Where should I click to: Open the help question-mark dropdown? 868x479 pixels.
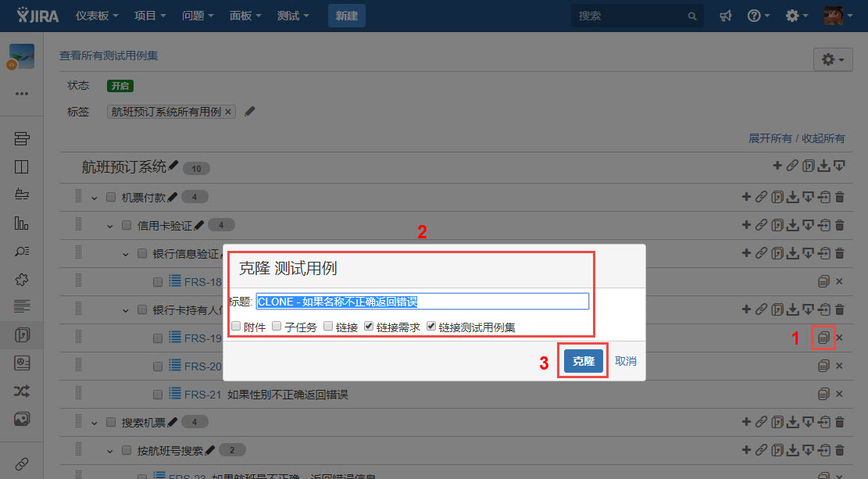click(x=759, y=16)
